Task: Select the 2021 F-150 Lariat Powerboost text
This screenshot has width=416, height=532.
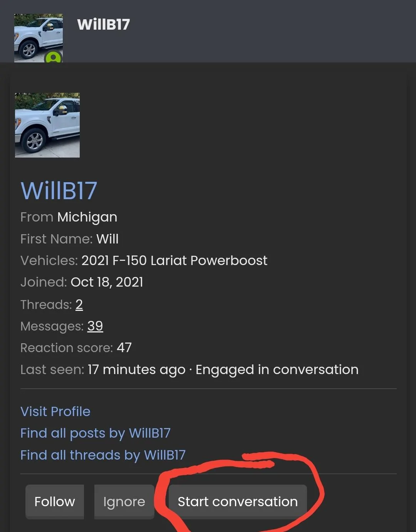Action: pyautogui.click(x=174, y=261)
